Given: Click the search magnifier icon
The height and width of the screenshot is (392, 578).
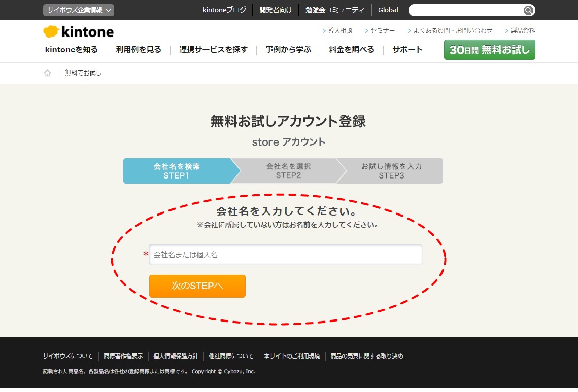Looking at the screenshot, I should coord(528,10).
